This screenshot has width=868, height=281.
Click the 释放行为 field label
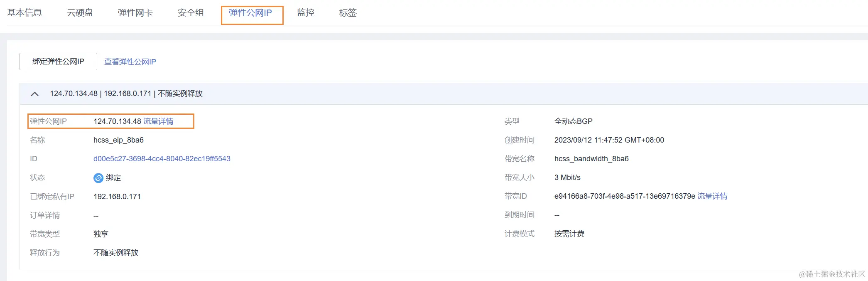(x=45, y=253)
